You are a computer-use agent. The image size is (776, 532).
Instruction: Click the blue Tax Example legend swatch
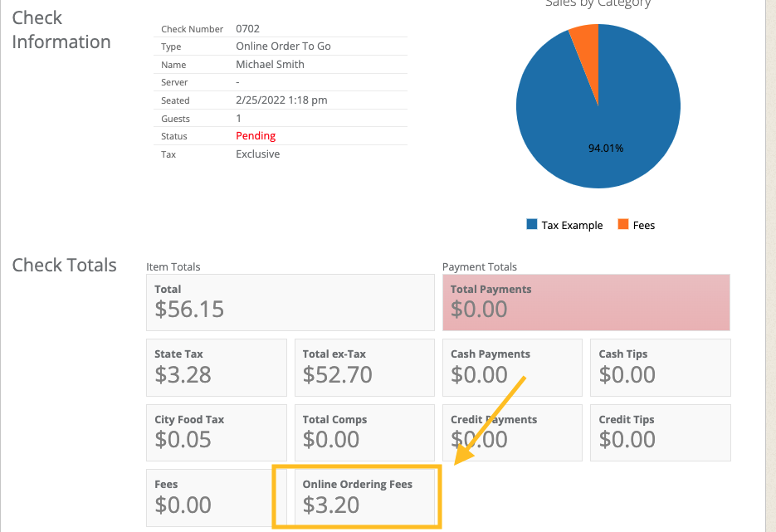coord(531,224)
